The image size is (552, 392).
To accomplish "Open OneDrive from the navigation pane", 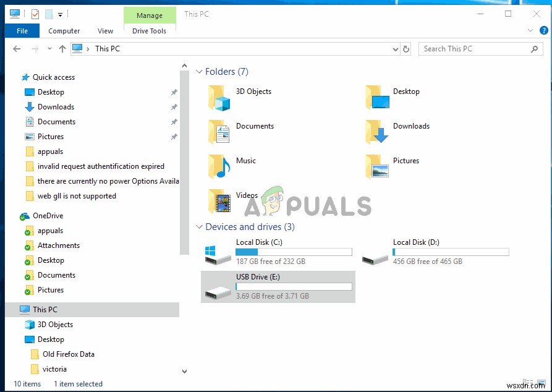I will [x=47, y=215].
